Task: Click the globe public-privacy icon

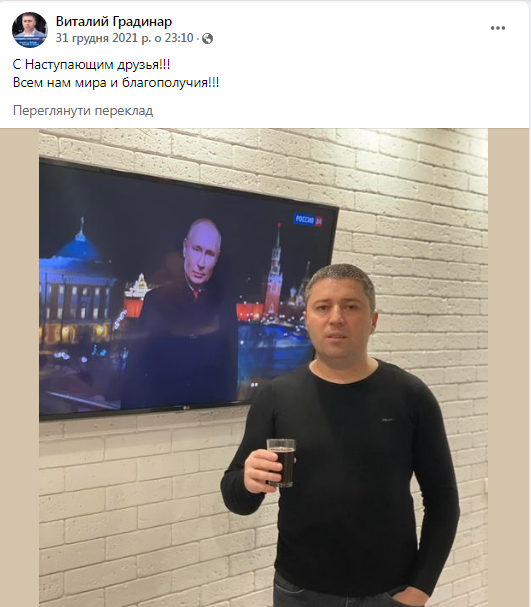Action: click(207, 38)
